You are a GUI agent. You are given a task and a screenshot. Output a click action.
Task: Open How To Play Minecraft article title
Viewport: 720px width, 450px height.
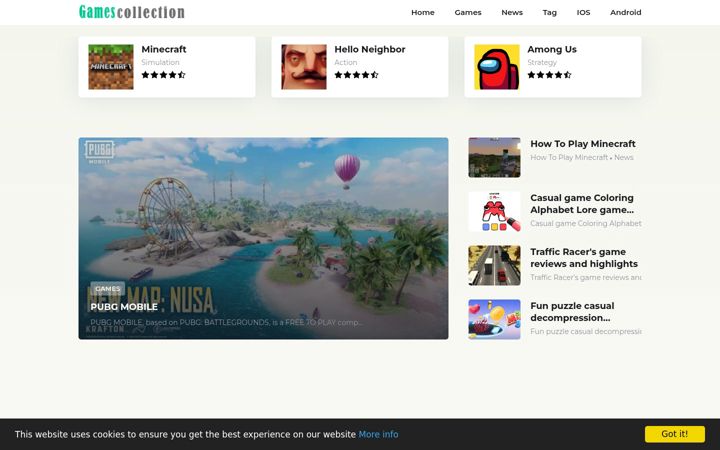pos(583,144)
